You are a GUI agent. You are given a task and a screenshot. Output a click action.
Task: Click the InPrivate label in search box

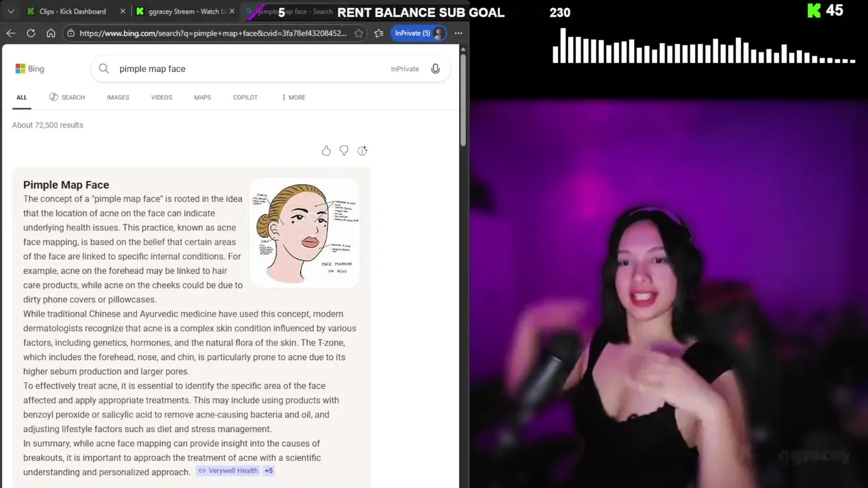pyautogui.click(x=405, y=68)
